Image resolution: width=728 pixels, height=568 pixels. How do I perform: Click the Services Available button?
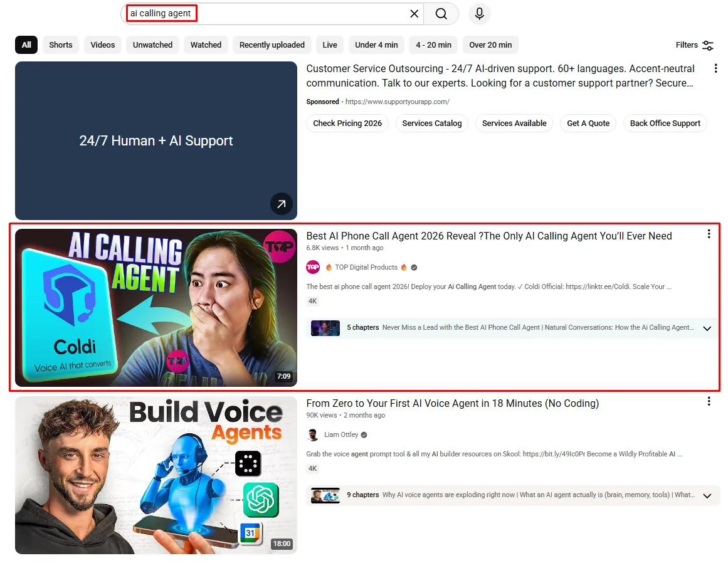[x=514, y=124]
